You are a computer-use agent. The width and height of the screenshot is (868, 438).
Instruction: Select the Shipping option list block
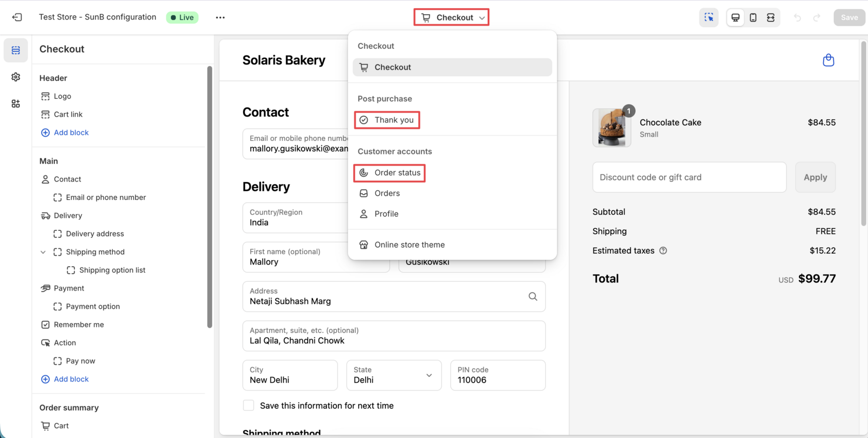click(x=112, y=270)
